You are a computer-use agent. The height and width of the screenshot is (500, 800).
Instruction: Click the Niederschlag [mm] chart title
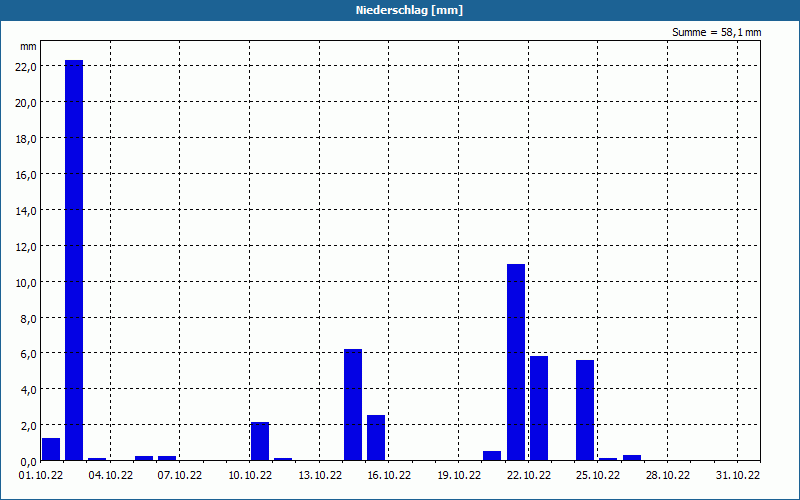tap(409, 10)
